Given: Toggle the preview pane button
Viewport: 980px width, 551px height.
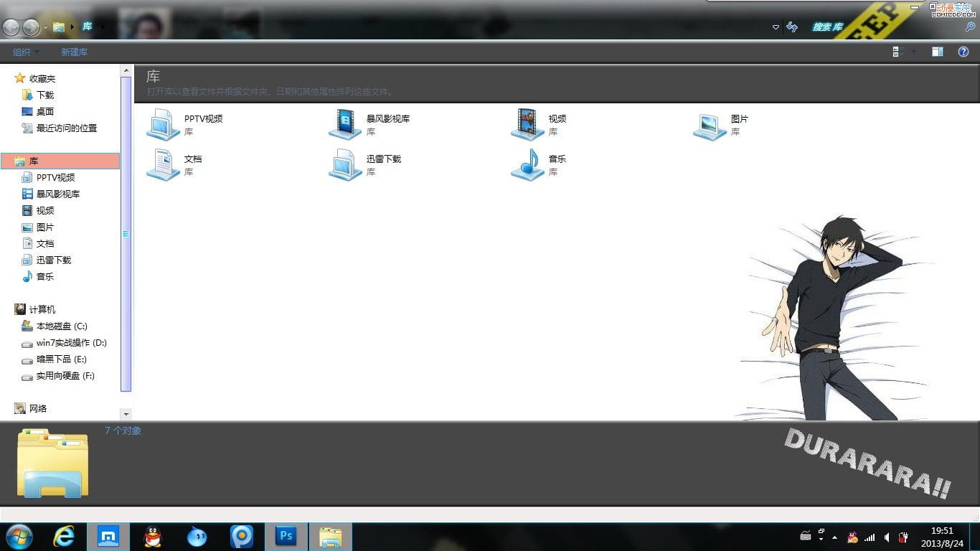Looking at the screenshot, I should pos(937,52).
